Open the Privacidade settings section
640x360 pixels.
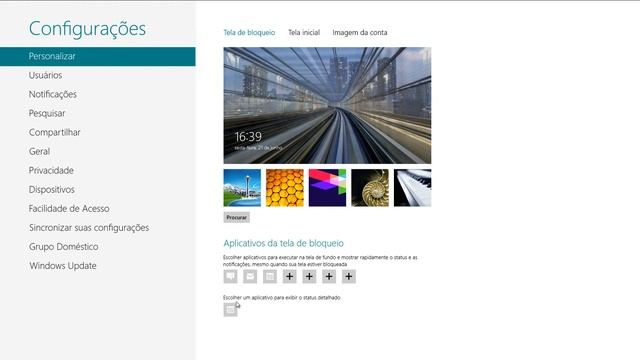click(x=51, y=170)
